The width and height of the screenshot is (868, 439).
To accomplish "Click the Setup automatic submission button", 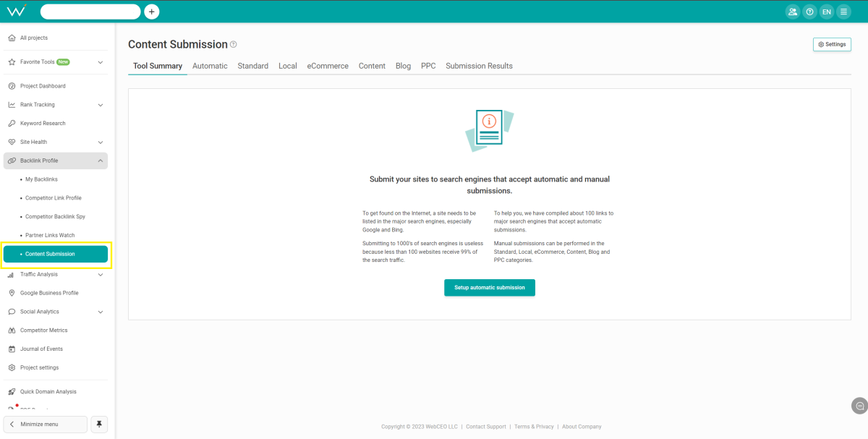I will pos(490,288).
